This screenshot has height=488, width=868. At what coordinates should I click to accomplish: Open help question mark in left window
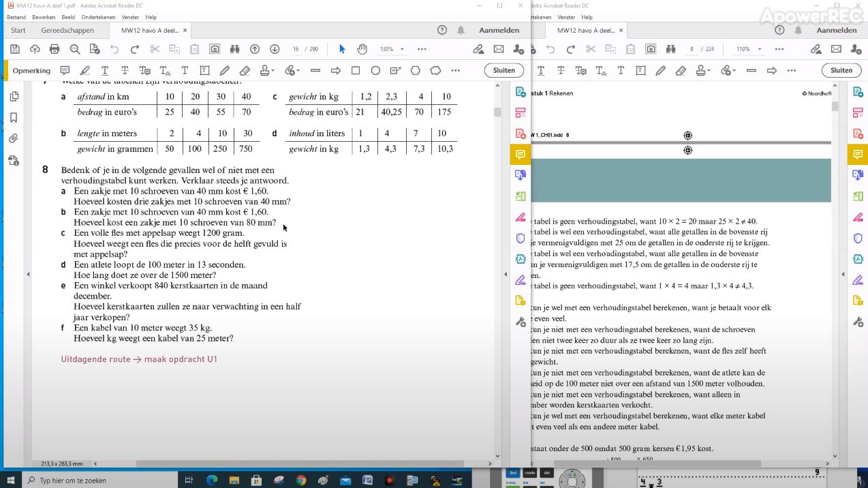point(442,30)
